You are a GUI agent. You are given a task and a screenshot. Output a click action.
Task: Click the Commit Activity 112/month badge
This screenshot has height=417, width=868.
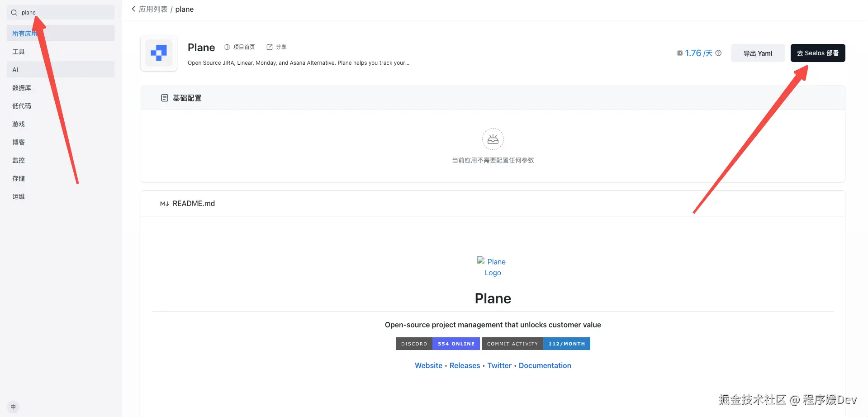pos(536,344)
